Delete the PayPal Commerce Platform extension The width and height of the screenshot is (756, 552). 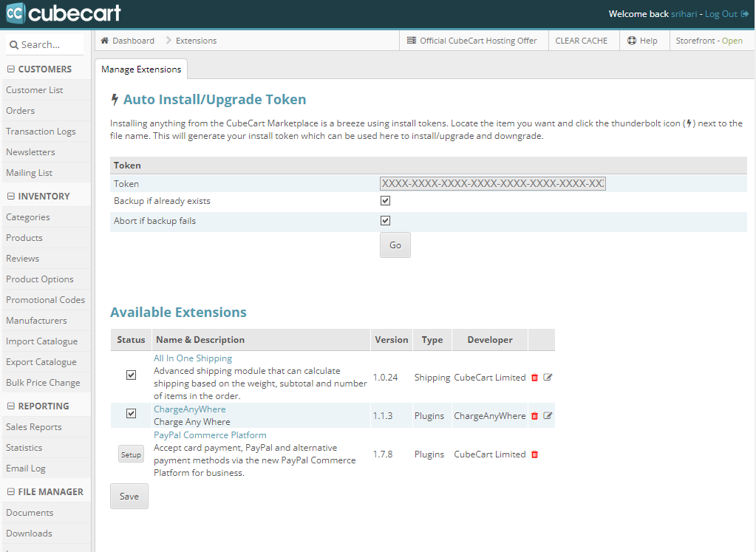click(534, 454)
